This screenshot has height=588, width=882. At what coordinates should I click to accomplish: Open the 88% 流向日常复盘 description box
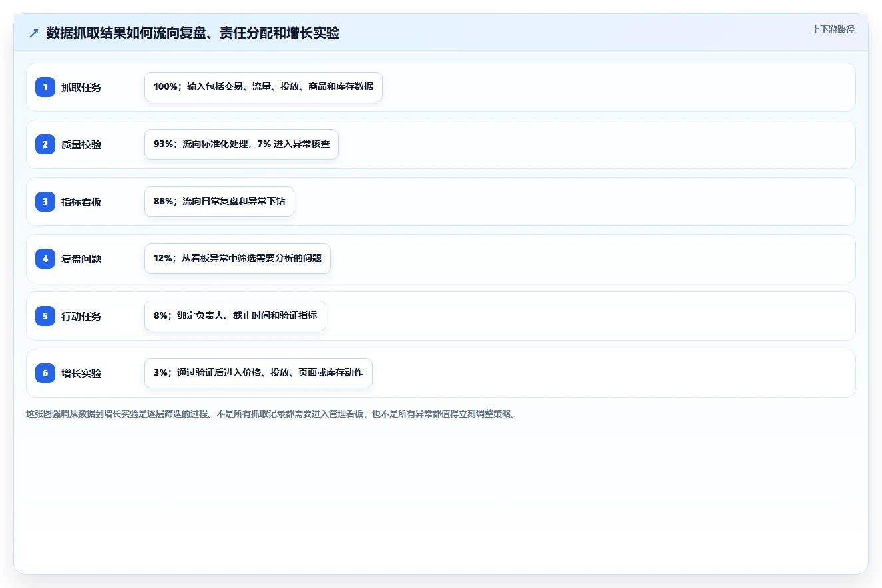coord(219,202)
